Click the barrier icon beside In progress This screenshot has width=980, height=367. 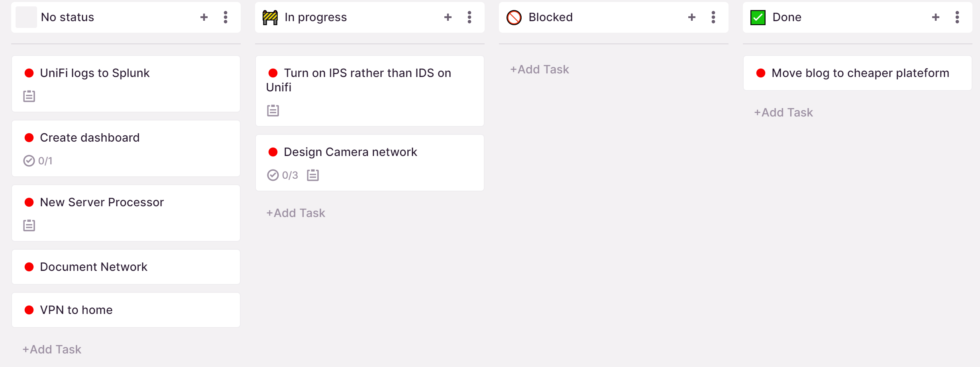click(x=270, y=17)
